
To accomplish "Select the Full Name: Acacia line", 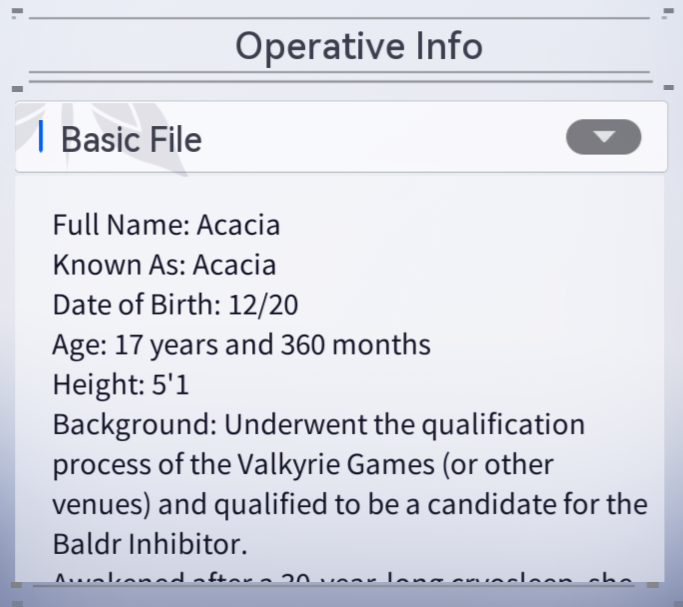I will coord(166,225).
